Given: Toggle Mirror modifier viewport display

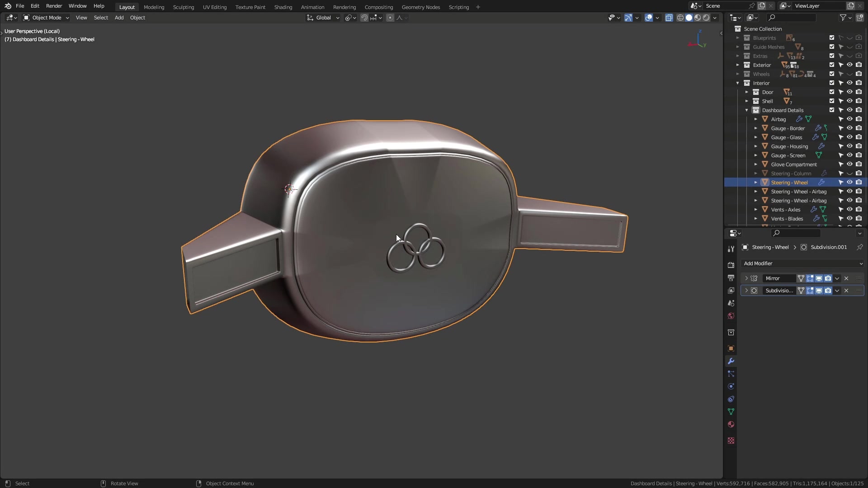Looking at the screenshot, I should pos(819,278).
